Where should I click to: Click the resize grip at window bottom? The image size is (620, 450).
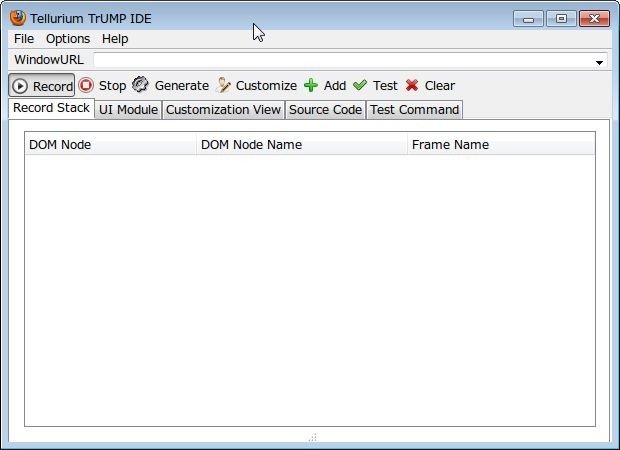(312, 438)
